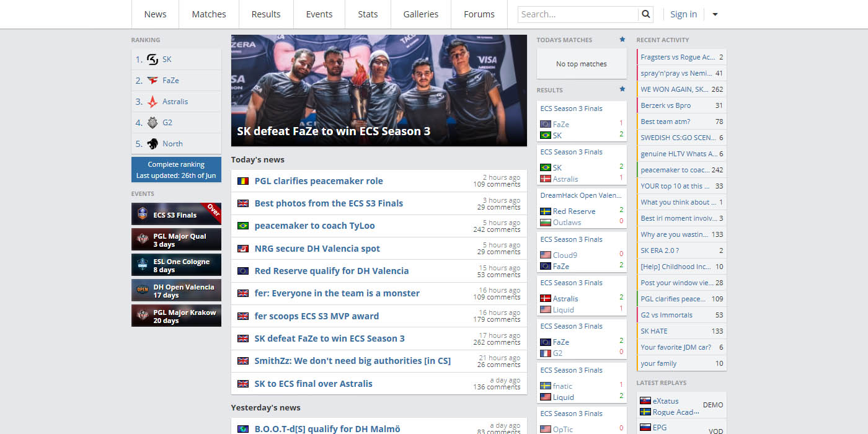Click the Romanian flag beside the PGL news item
The image size is (868, 434).
point(242,181)
